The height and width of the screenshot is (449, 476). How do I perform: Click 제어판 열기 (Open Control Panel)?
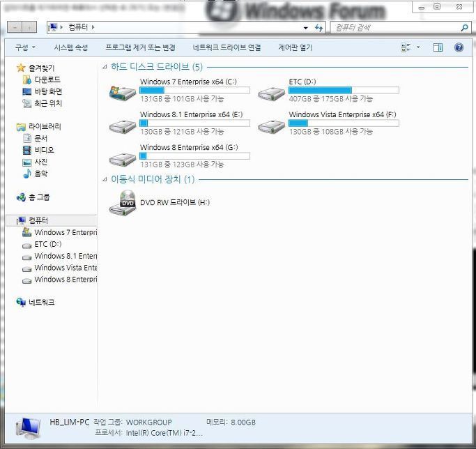[295, 47]
